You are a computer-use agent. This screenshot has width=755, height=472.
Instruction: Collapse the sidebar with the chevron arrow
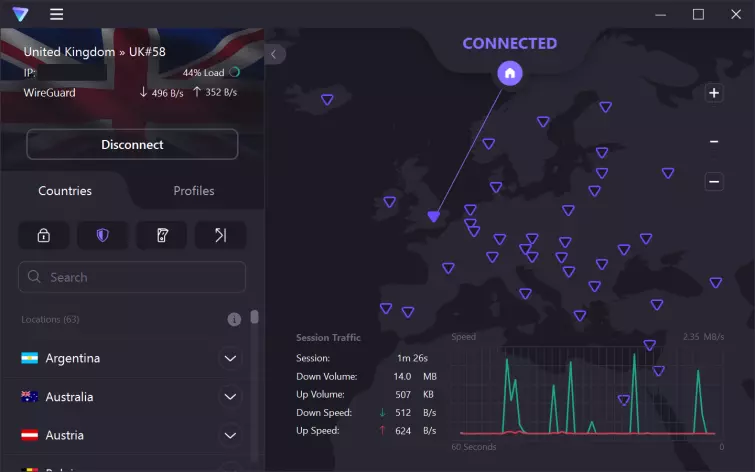(x=275, y=54)
